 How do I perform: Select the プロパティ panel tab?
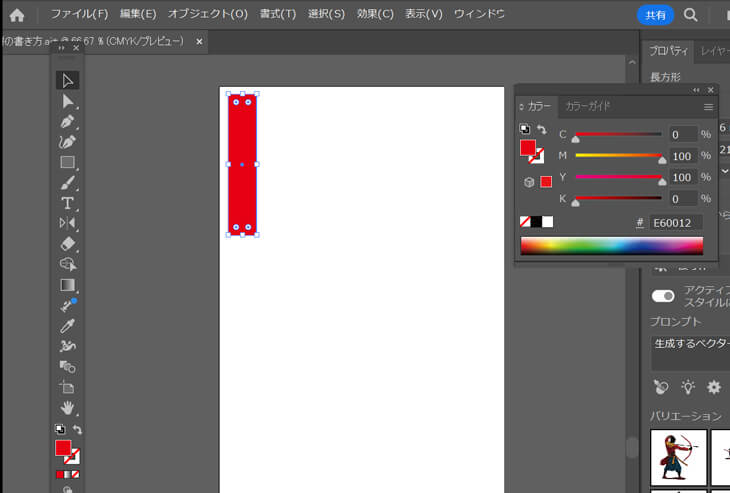[x=668, y=51]
